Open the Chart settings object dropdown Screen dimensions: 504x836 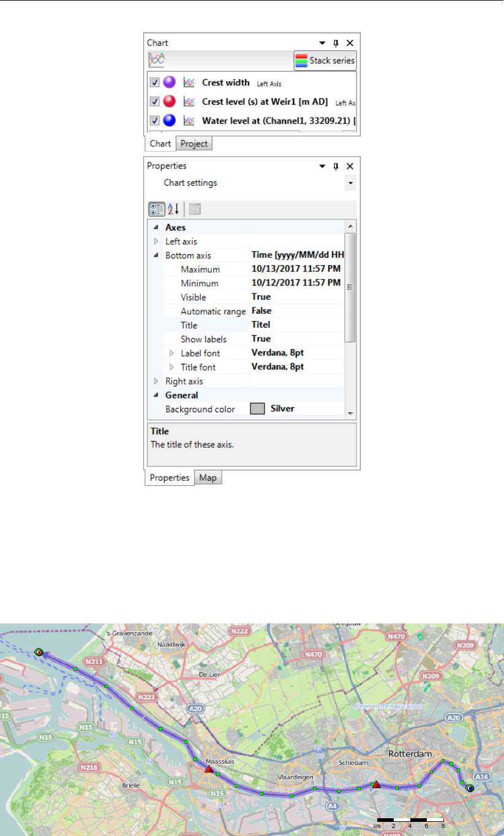pos(351,183)
